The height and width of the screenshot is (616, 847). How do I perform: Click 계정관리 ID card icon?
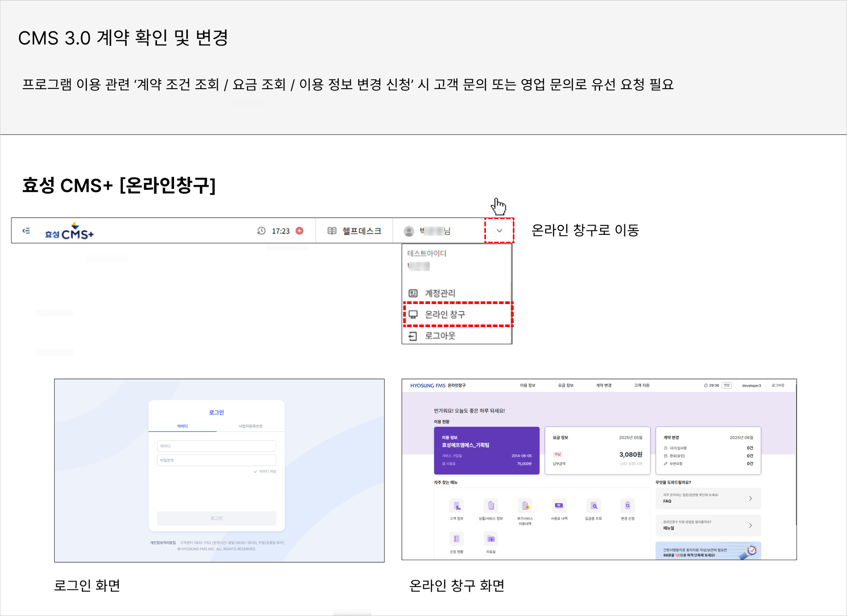(x=413, y=293)
